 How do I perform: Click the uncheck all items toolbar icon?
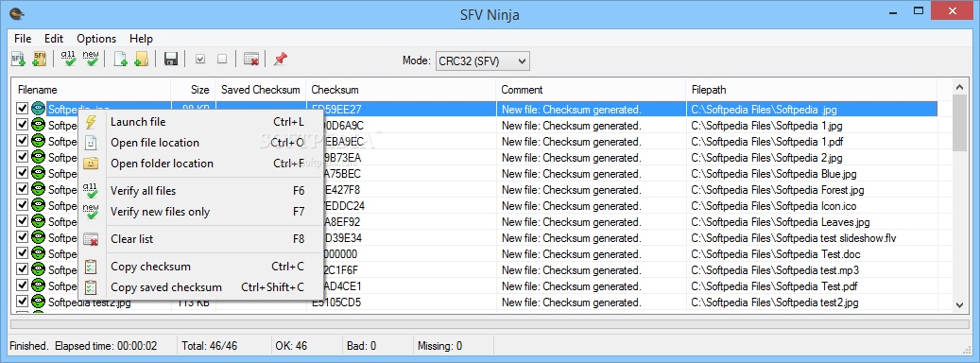click(222, 60)
